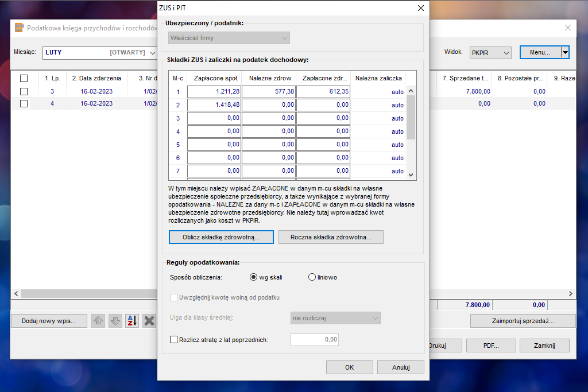Click the '8. Pozostałe pr...' column header
This screenshot has width=588, height=392.
[520, 78]
